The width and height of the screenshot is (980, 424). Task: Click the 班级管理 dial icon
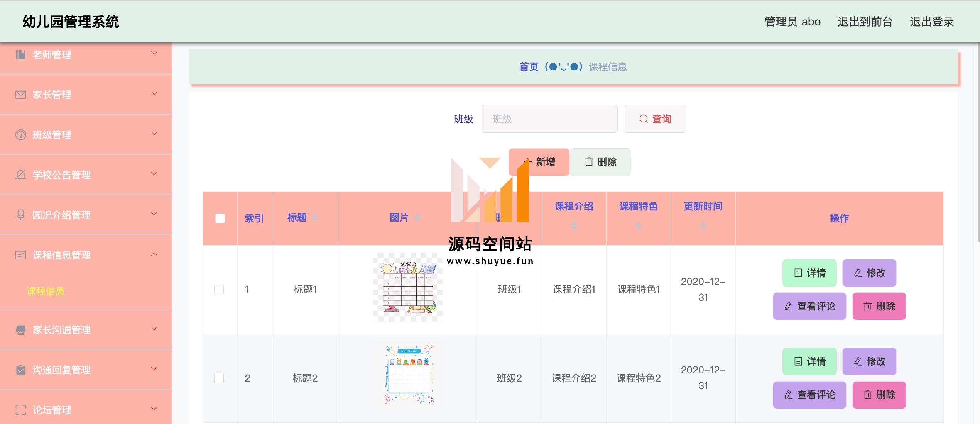20,135
